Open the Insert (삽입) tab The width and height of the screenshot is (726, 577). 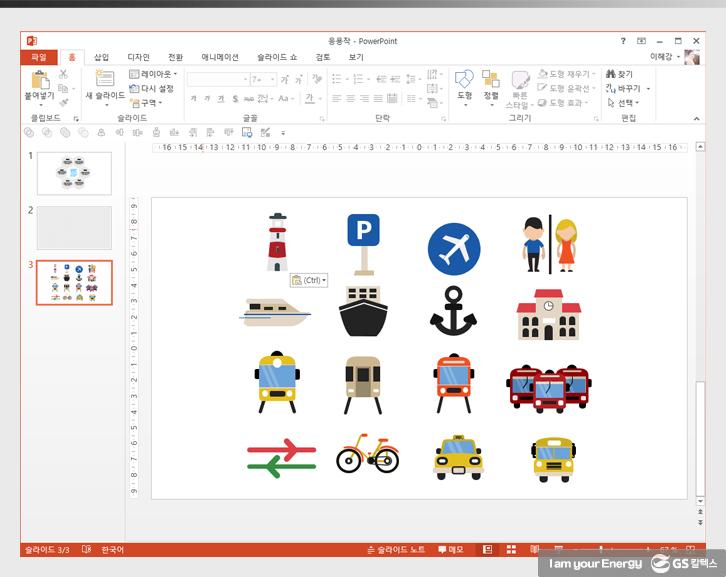(101, 57)
